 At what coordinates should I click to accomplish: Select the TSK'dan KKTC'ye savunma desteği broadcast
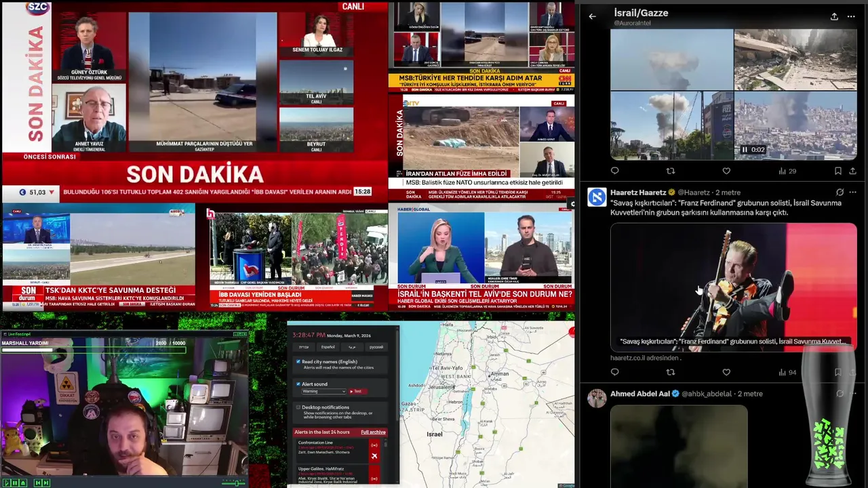[x=99, y=258]
